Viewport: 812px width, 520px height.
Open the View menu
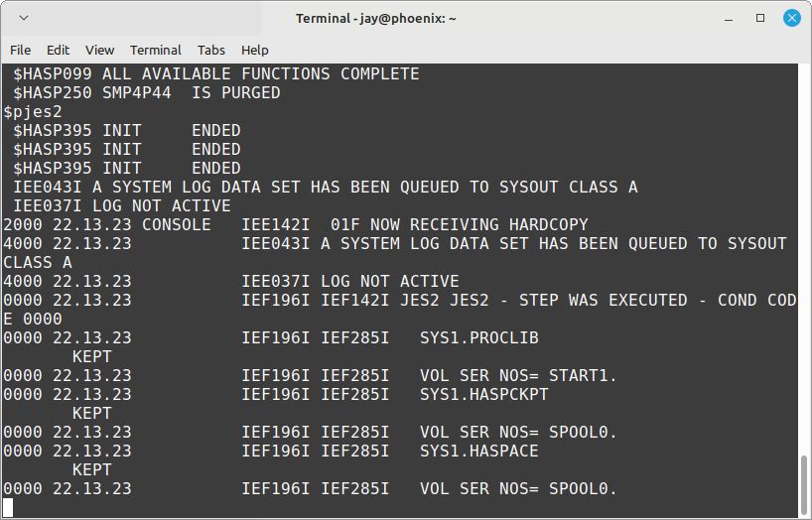pos(99,51)
